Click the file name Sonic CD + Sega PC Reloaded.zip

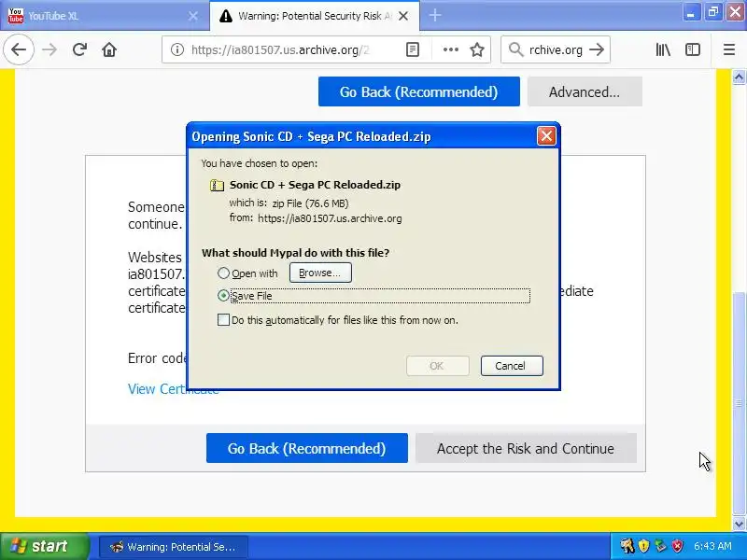pos(315,185)
